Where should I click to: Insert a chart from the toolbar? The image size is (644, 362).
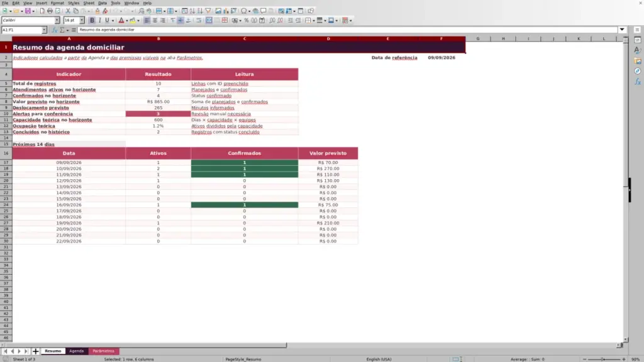click(x=226, y=11)
